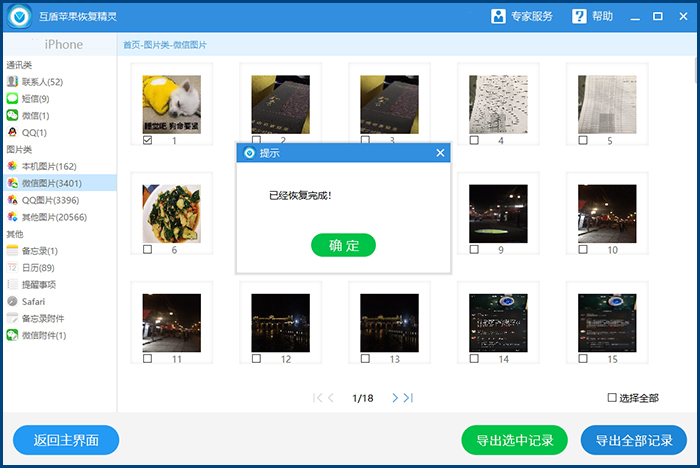Click 返回主界面 return button
The height and width of the screenshot is (468, 700).
point(66,440)
